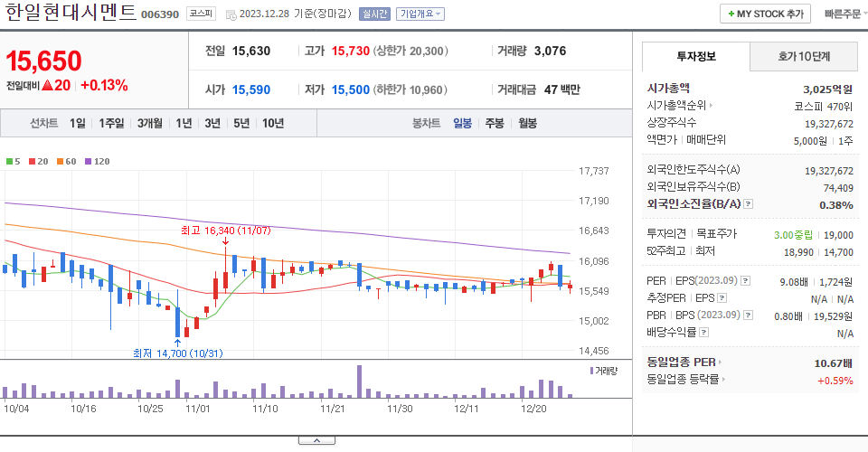868x452 pixels.
Task: Select the 일봉 daily candle chart
Action: click(462, 123)
